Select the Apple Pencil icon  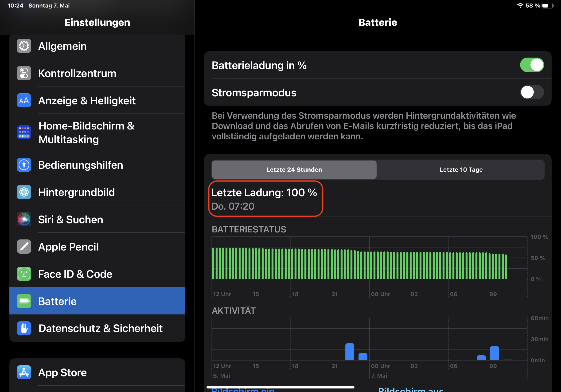tap(24, 247)
